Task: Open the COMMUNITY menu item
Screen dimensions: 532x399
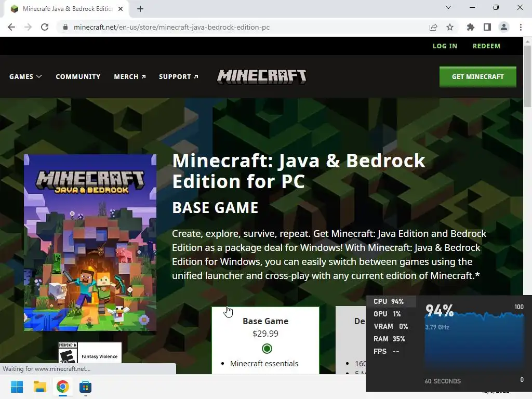Action: click(x=78, y=77)
